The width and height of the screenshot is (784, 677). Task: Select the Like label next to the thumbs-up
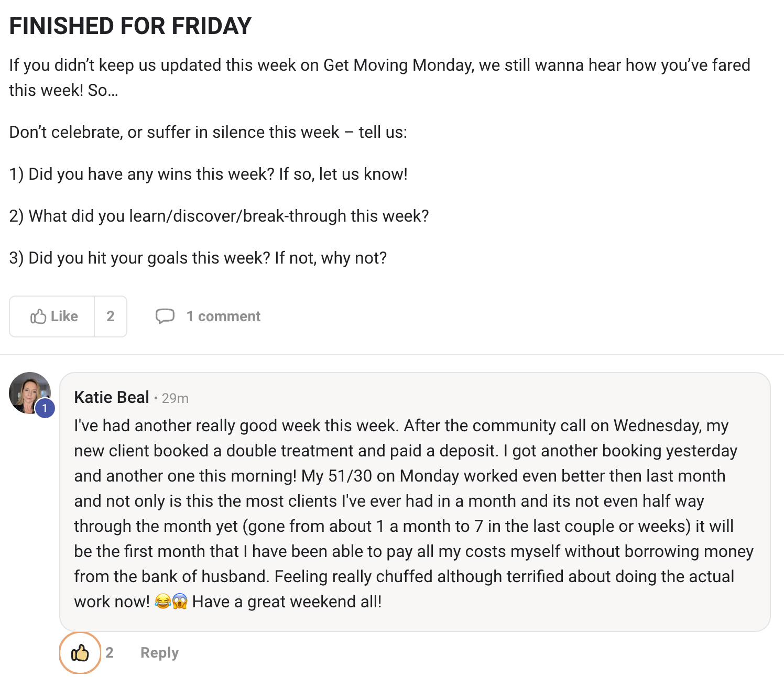pos(64,316)
